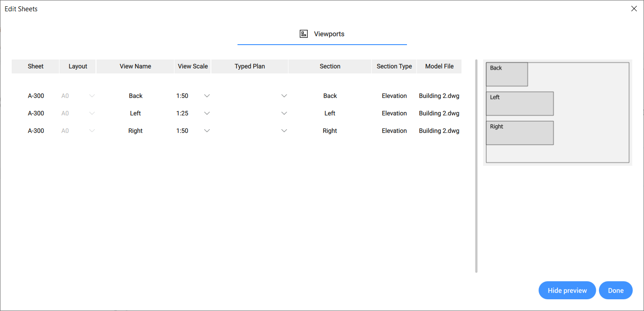This screenshot has width=644, height=311.
Task: Select the Back viewport in preview
Action: [x=507, y=74]
